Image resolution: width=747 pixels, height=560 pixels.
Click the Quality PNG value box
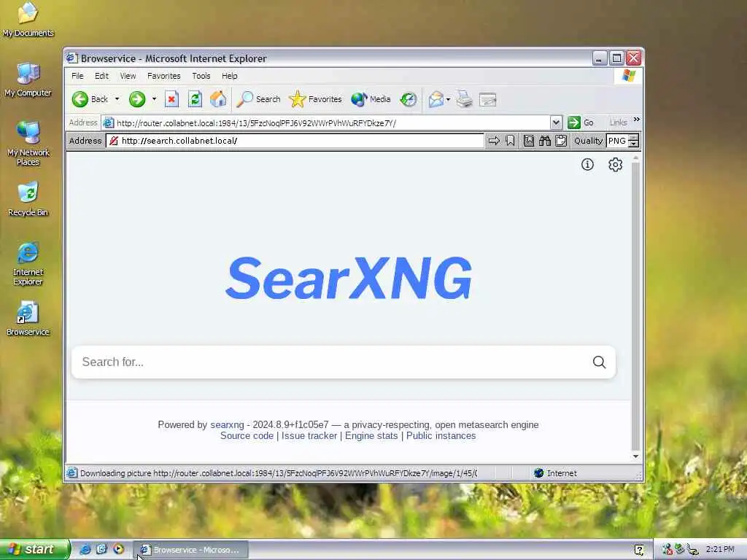618,141
